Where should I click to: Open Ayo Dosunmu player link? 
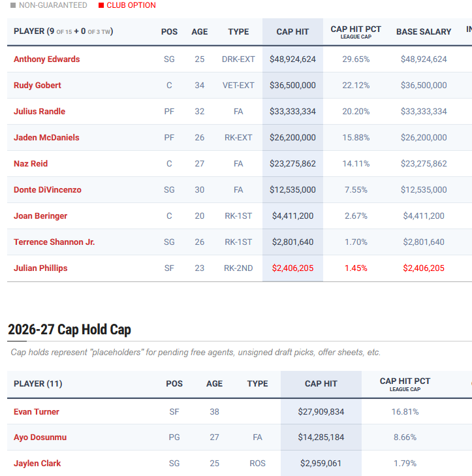pos(40,437)
